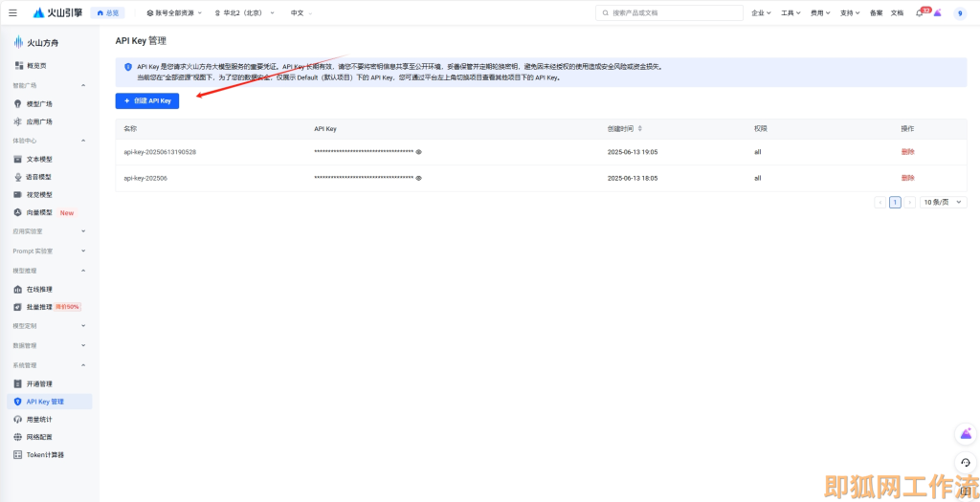Go to previous page arrow
Viewport: 980px width, 502px height.
click(880, 203)
